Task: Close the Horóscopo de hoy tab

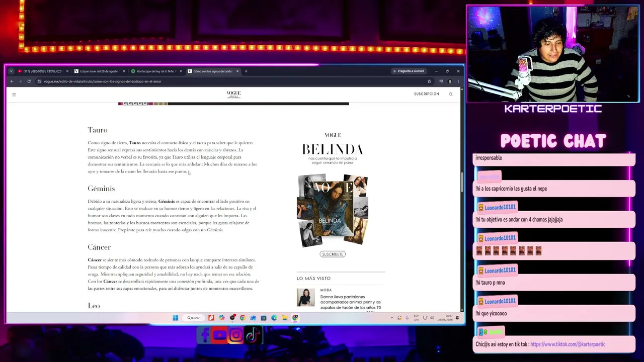Action: pyautogui.click(x=181, y=71)
